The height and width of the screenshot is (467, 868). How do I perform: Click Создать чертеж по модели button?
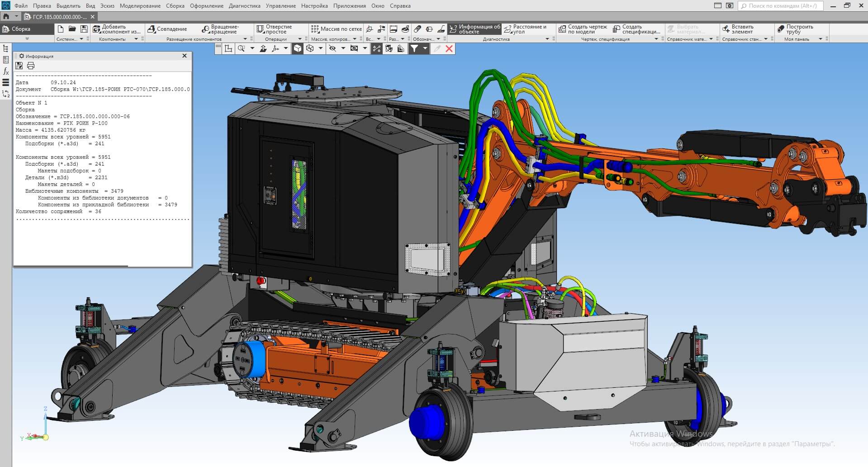tap(583, 29)
